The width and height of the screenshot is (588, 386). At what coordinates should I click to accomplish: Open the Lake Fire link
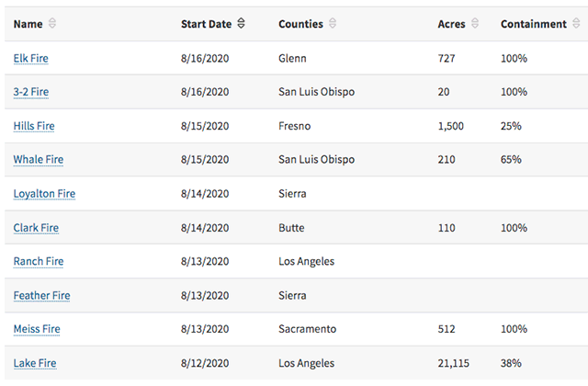tap(34, 363)
